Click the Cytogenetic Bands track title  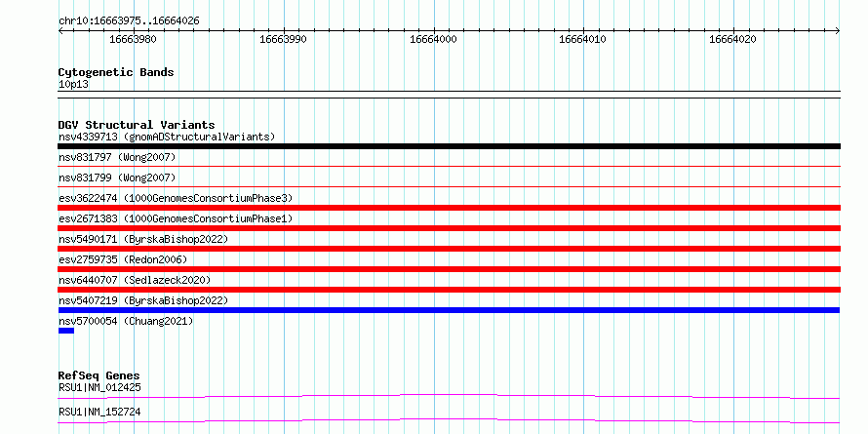click(116, 72)
